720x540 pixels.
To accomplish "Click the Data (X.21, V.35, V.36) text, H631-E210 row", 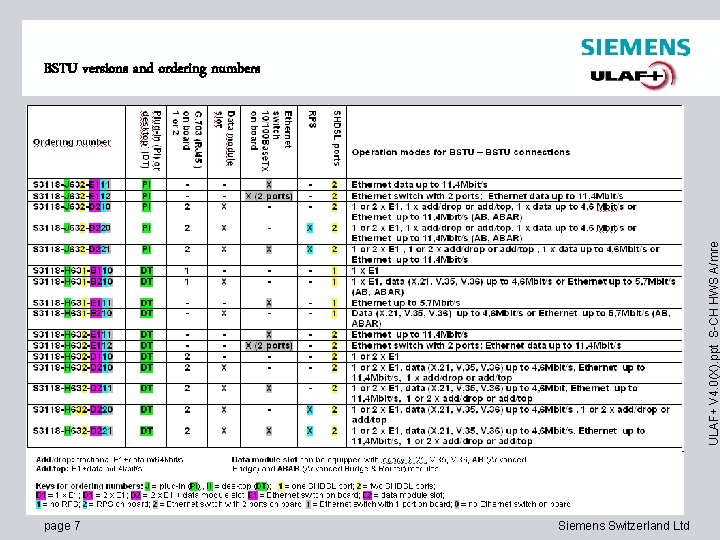I will click(x=511, y=318).
